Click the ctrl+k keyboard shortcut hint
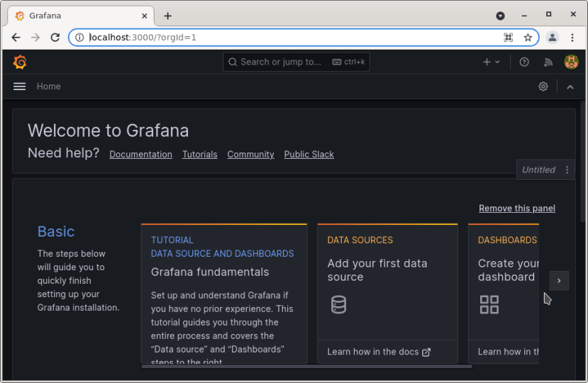This screenshot has height=383, width=588. (349, 62)
